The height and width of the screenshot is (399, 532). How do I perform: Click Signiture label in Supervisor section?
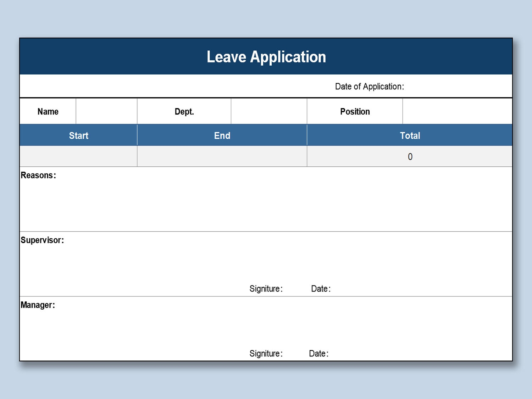tap(266, 289)
